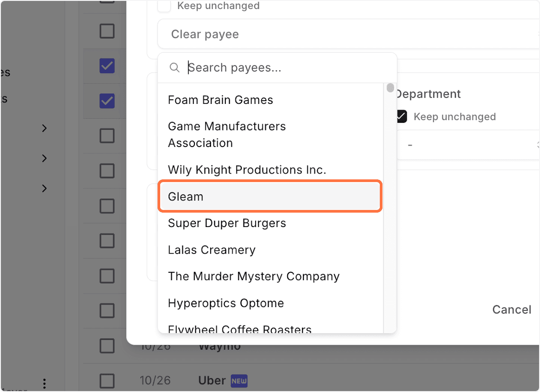Image resolution: width=540 pixels, height=392 pixels.
Task: Toggle the Keep unchanged checkbox at the top
Action: click(164, 6)
